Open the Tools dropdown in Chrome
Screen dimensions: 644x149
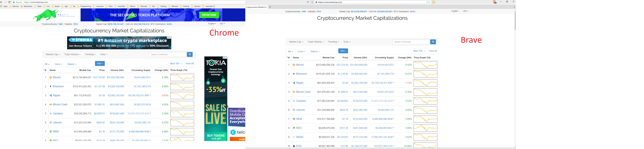[x=104, y=55]
